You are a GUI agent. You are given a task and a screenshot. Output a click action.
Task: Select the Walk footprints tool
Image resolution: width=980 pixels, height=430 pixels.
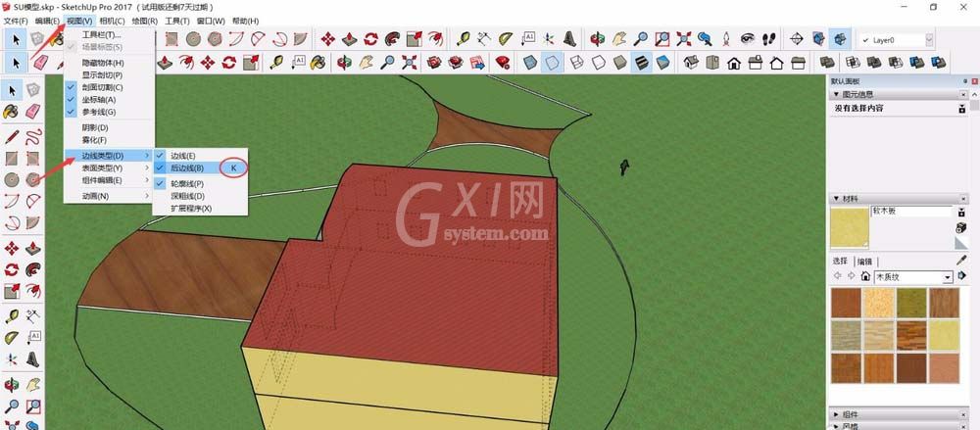(x=768, y=39)
